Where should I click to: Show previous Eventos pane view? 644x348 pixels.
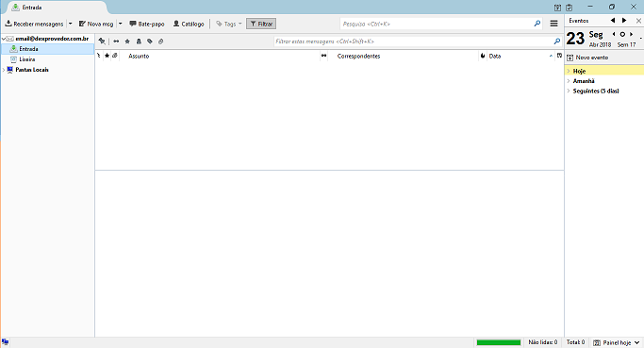point(613,20)
